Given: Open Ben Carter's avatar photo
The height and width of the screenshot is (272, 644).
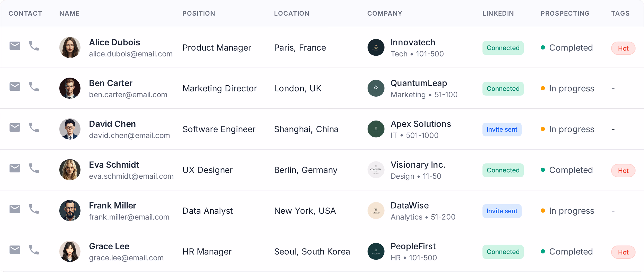Looking at the screenshot, I should 70,88.
